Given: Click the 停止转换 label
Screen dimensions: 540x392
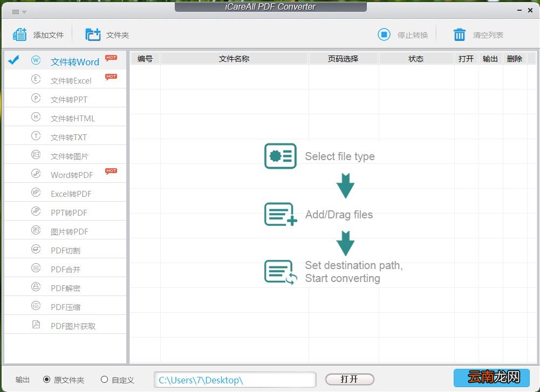Looking at the screenshot, I should coord(413,35).
